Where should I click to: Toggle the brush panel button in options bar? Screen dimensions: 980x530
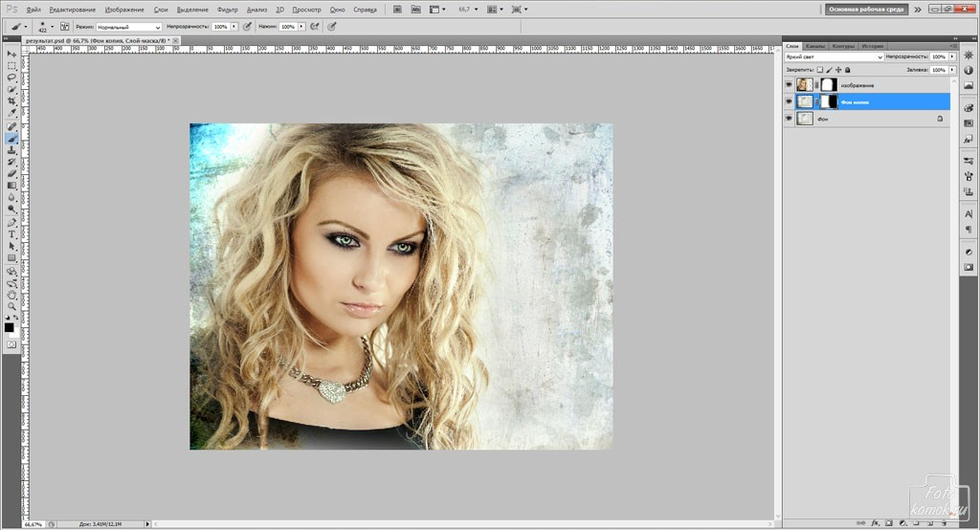click(64, 27)
